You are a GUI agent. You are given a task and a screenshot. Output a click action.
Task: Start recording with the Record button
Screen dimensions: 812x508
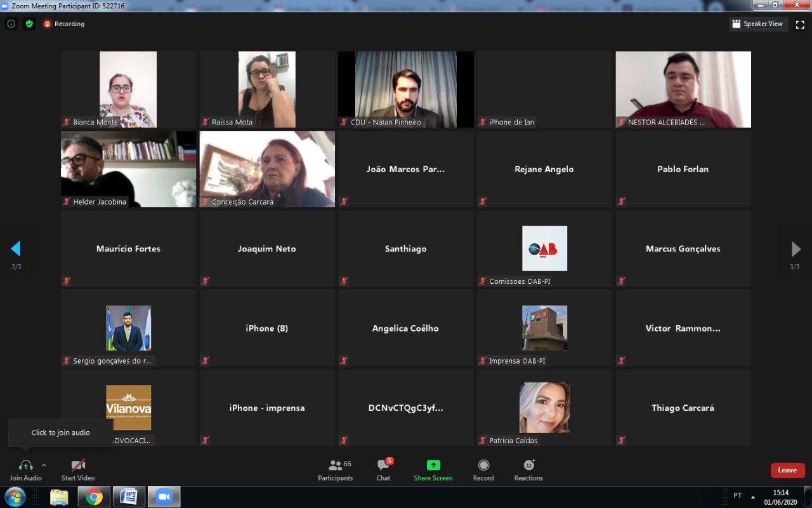pos(483,470)
